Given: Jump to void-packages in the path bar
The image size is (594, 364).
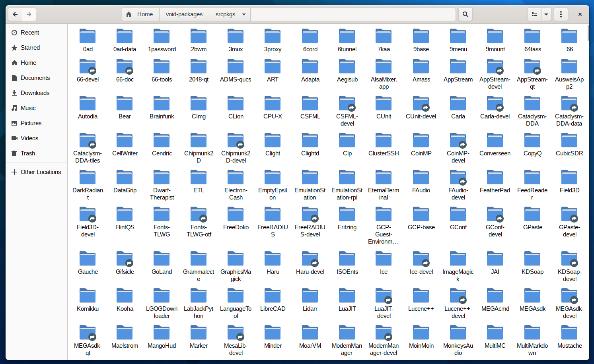Looking at the screenshot, I should point(184,14).
